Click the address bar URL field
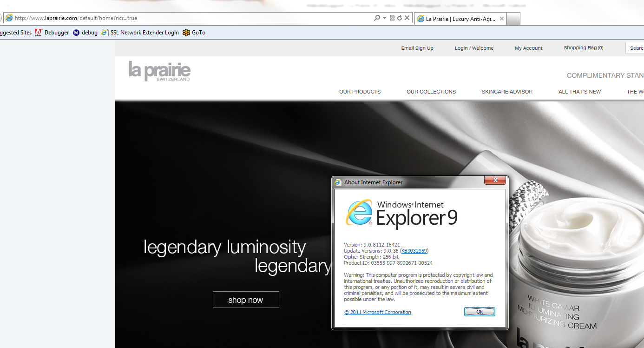The height and width of the screenshot is (348, 644). click(186, 18)
